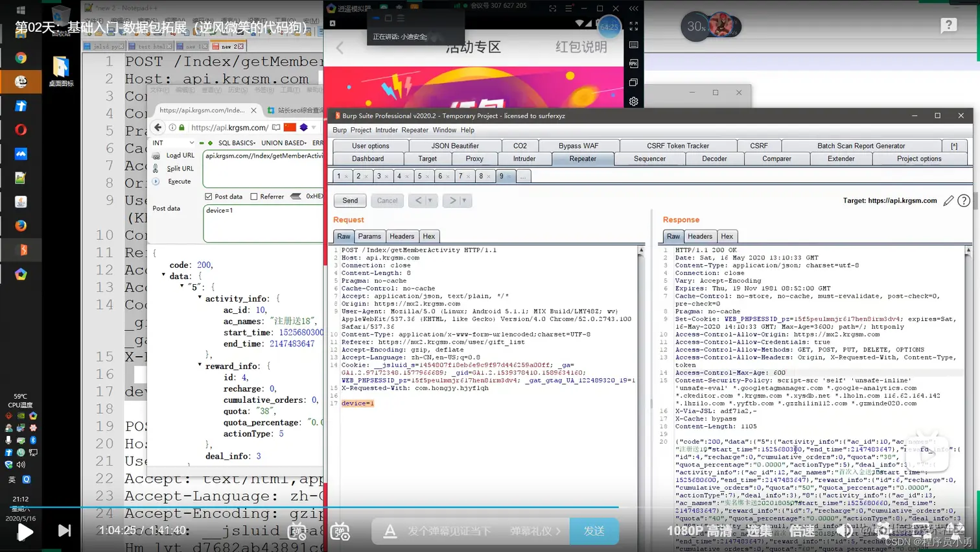Click the video volume speaker icon
This screenshot has width=980, height=552.
(x=844, y=531)
